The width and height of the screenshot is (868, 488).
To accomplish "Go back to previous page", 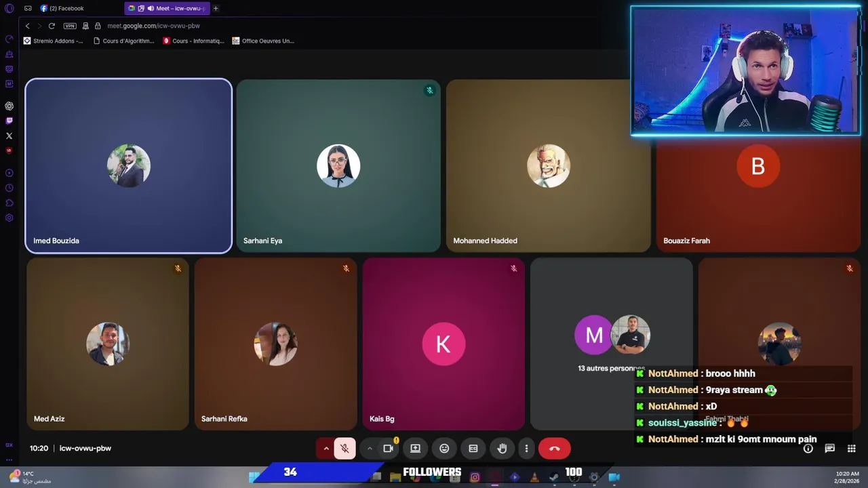I will [x=27, y=26].
